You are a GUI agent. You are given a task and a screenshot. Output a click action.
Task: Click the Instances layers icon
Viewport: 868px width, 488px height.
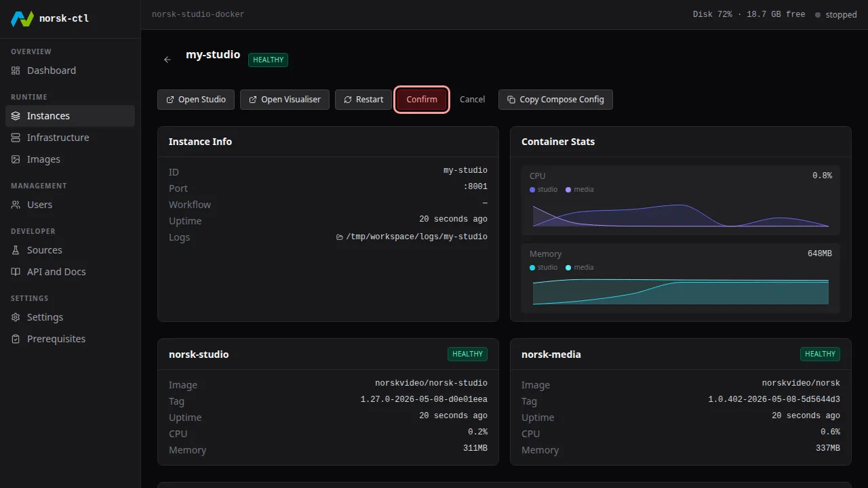pyautogui.click(x=16, y=116)
